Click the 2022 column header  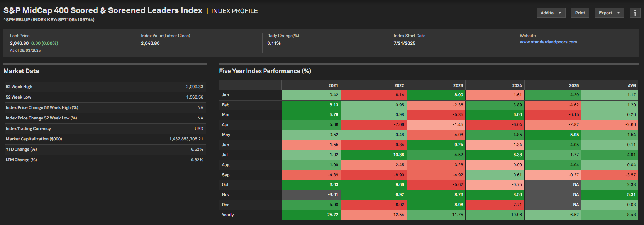pyautogui.click(x=374, y=85)
